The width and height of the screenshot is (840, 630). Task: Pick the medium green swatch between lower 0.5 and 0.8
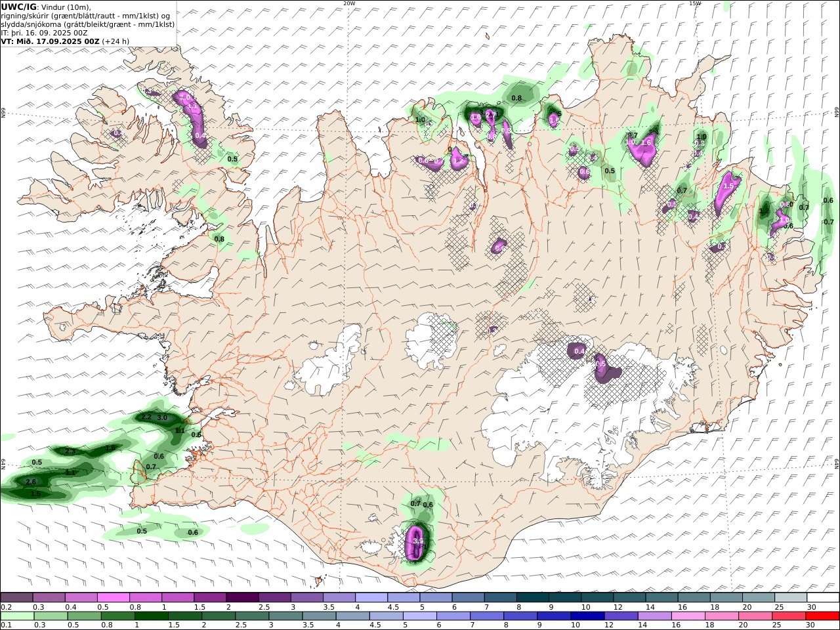click(x=84, y=616)
